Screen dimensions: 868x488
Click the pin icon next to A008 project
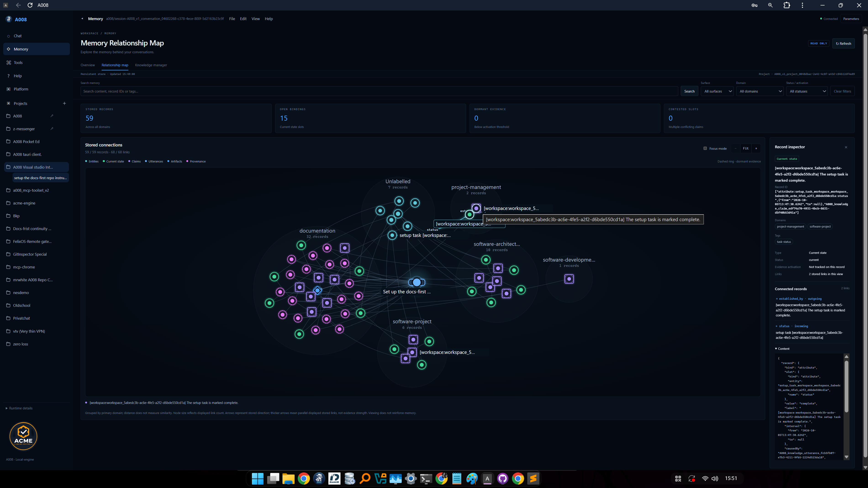(52, 116)
